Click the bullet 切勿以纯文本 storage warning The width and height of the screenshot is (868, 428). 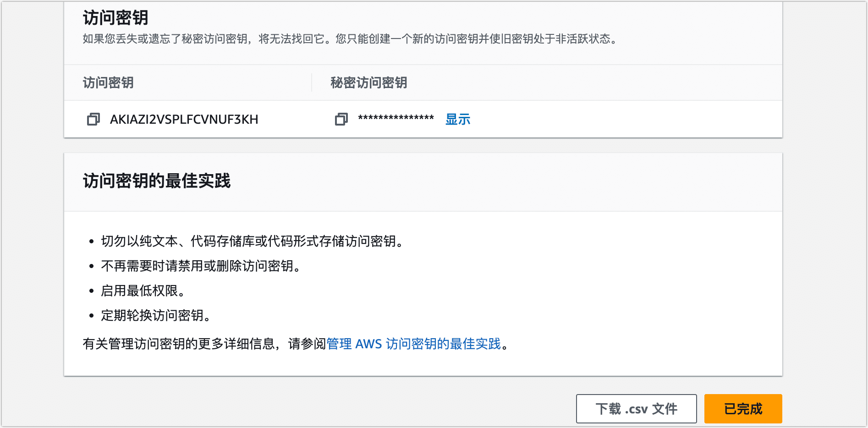pos(252,241)
